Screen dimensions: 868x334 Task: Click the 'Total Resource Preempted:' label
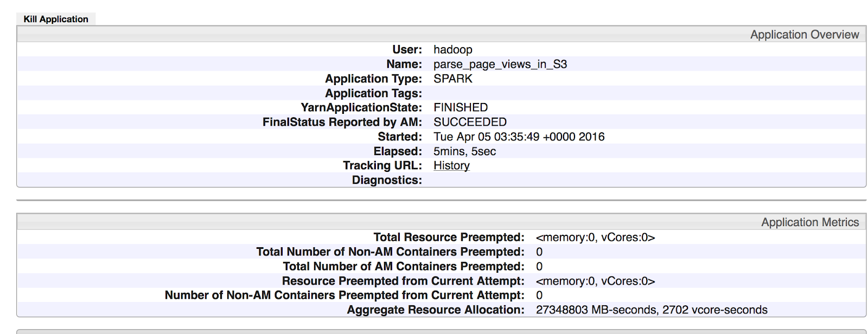tap(449, 237)
